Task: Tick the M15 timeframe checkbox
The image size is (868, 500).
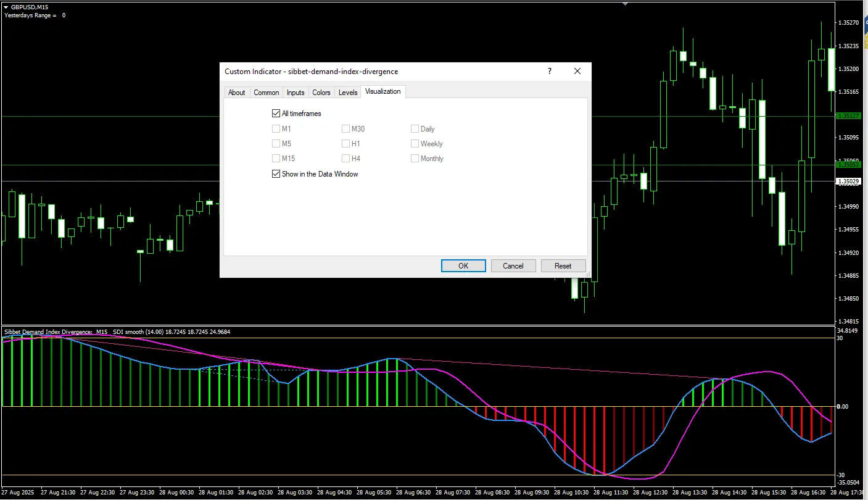Action: (x=276, y=159)
